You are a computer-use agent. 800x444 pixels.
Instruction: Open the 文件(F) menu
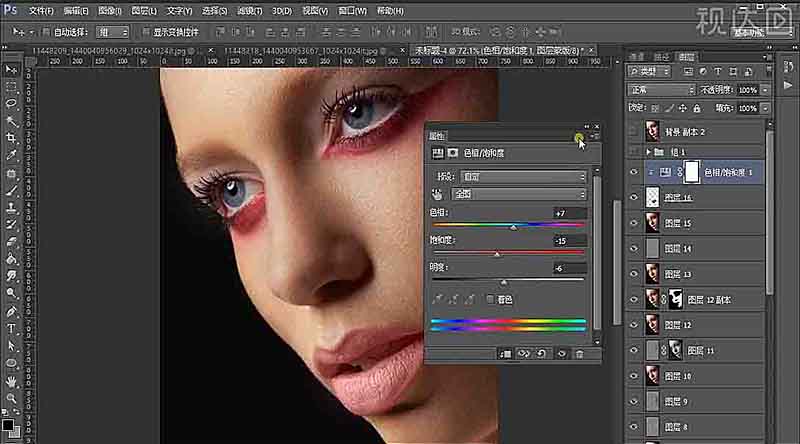click(x=41, y=11)
